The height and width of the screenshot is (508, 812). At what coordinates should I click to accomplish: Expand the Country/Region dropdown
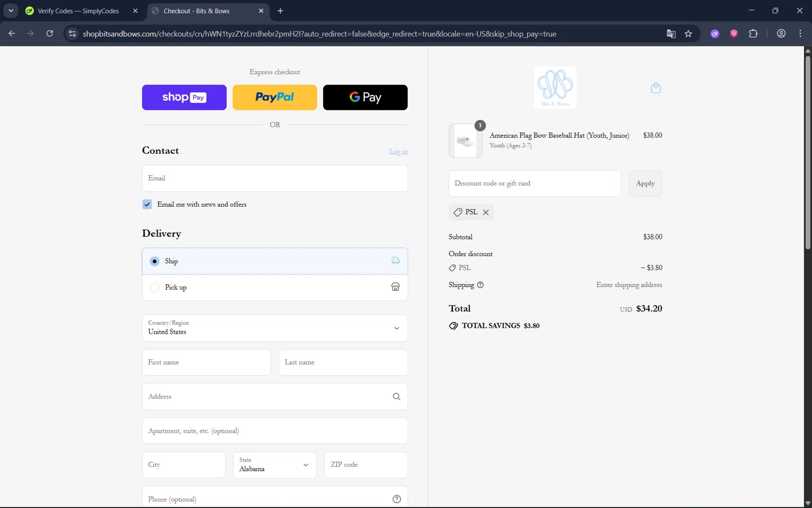pyautogui.click(x=274, y=328)
